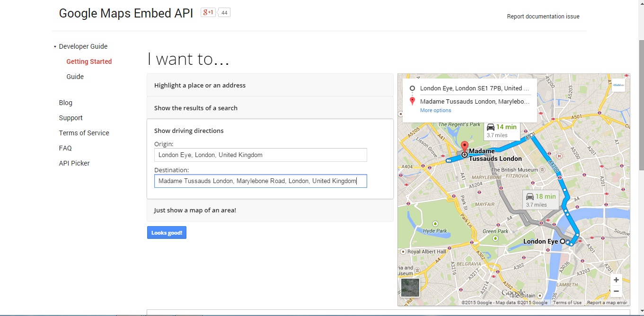The image size is (644, 316).
Task: Click The British Museum label on map
Action: point(514,170)
